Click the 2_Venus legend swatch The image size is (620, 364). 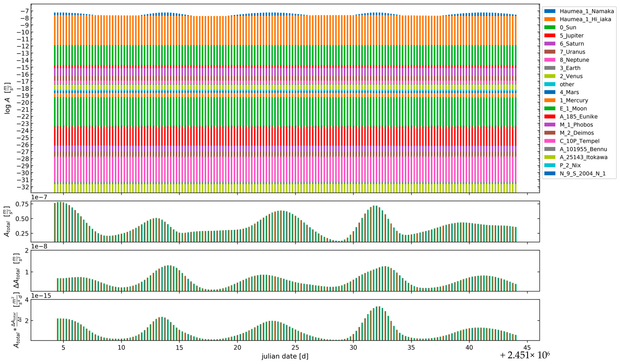click(x=550, y=76)
